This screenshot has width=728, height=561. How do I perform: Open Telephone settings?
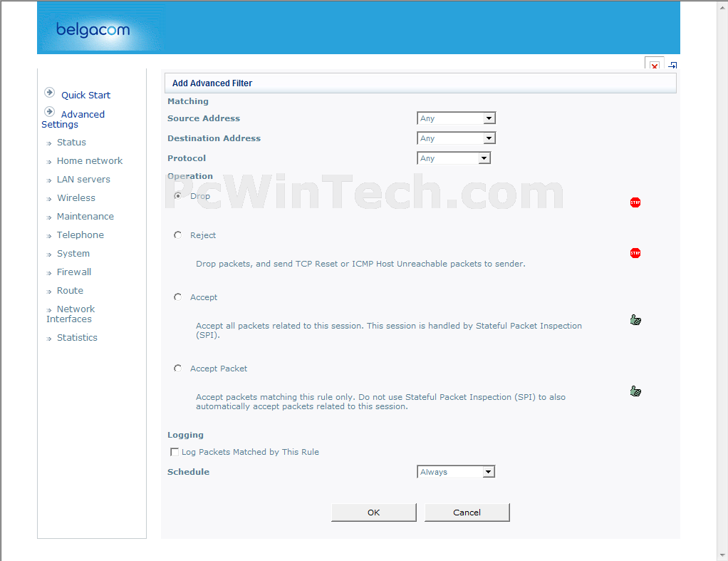point(80,235)
